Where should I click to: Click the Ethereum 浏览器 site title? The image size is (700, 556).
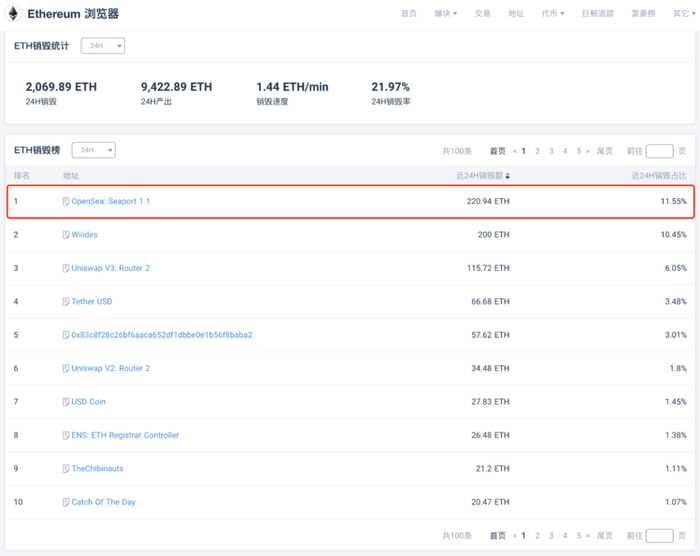pos(73,14)
